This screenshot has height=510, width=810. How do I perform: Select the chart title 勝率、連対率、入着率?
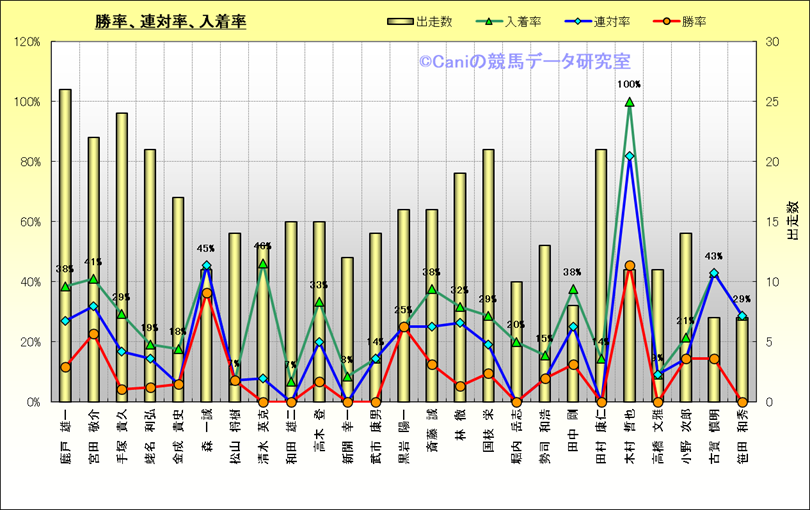[x=171, y=21]
